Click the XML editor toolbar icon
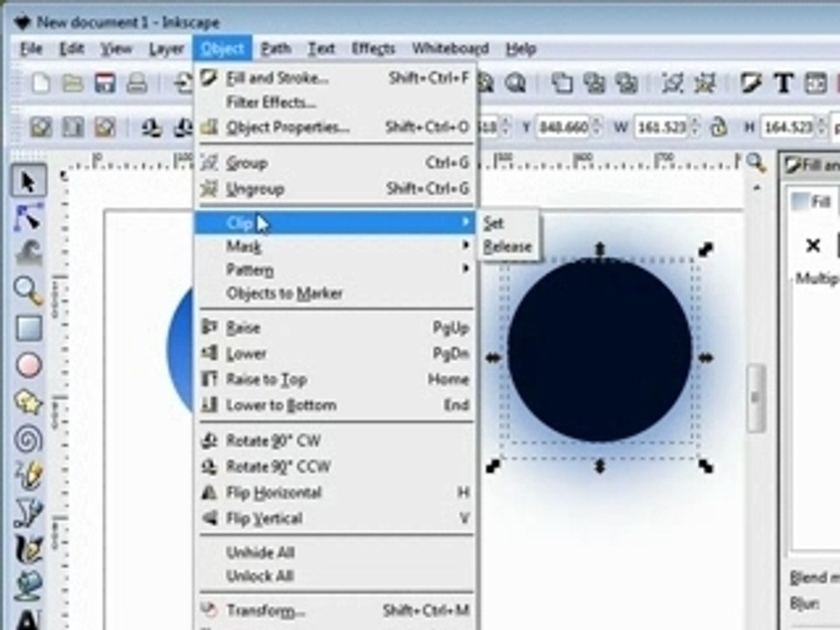The width and height of the screenshot is (840, 630). [x=815, y=84]
